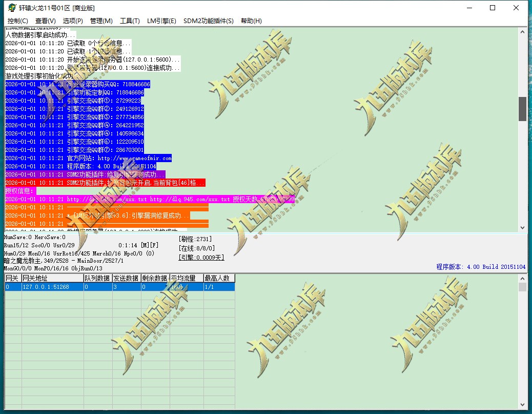
Task: Click the magenta 授权天数 log line
Action: [x=150, y=199]
